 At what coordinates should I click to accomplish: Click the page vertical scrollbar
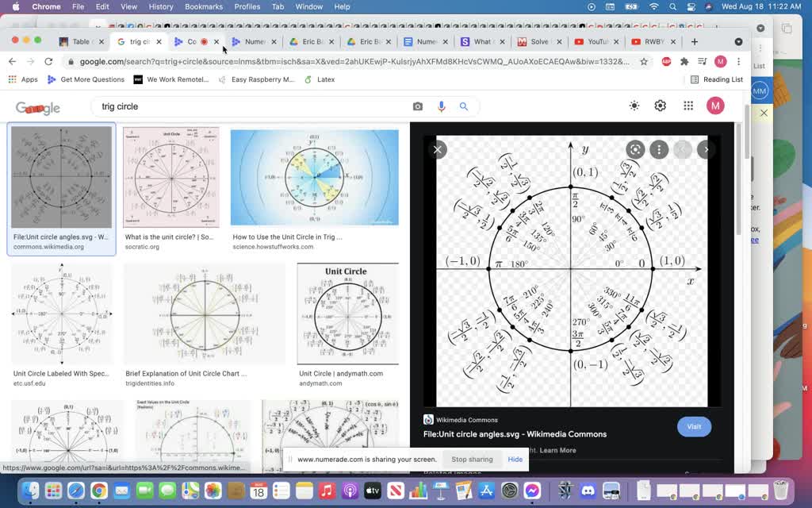coord(747,132)
